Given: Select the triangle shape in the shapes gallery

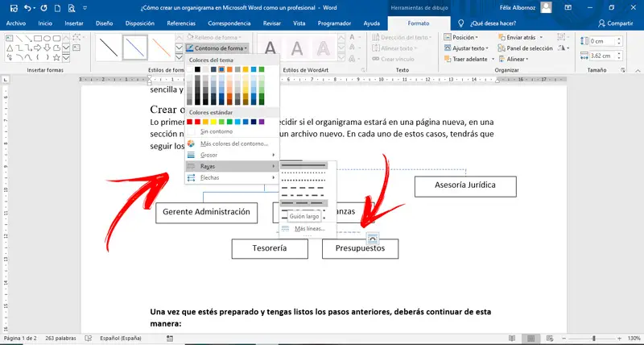Looking at the screenshot, I should 9,48.
